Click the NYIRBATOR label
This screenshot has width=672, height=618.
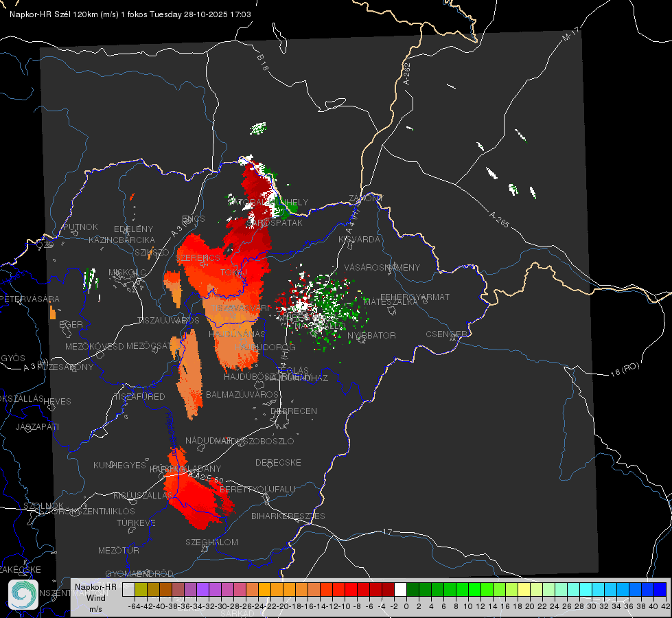point(371,335)
